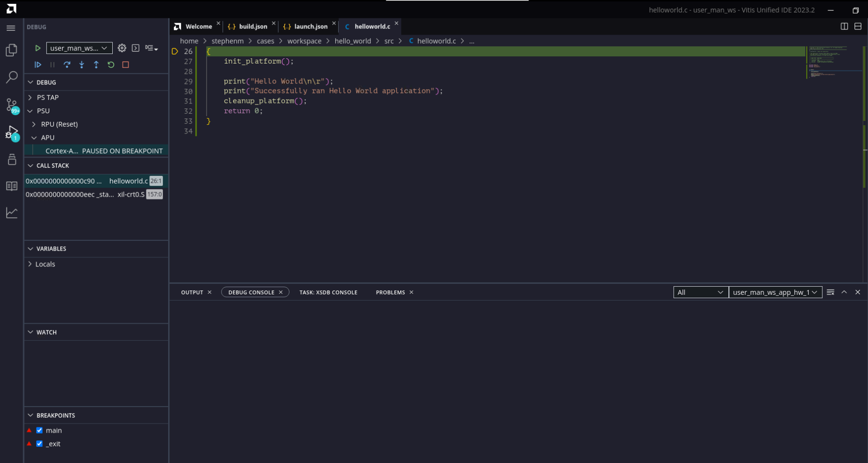Click the code minimap preview

click(834, 63)
